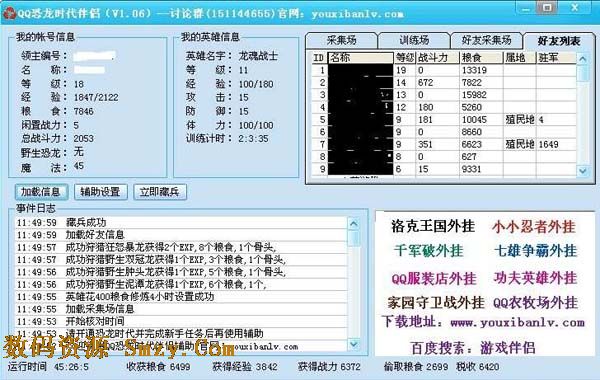Click the 等级 column header
600x380 pixels.
tap(405, 58)
